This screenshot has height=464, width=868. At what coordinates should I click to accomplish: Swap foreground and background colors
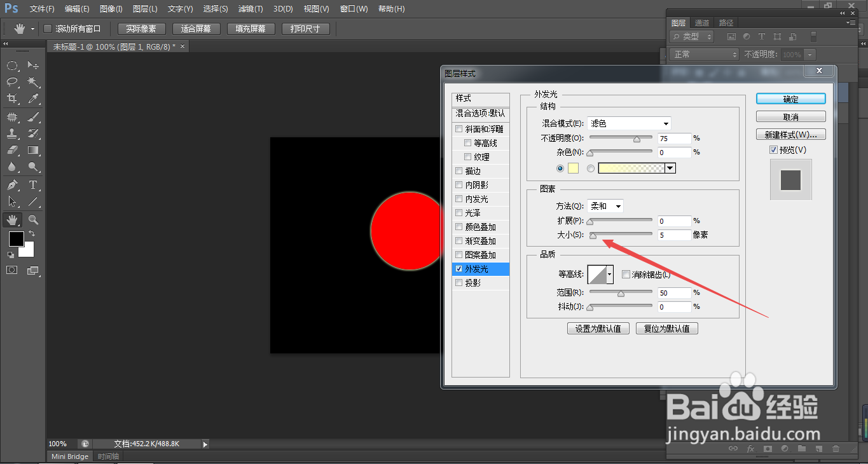tap(32, 234)
